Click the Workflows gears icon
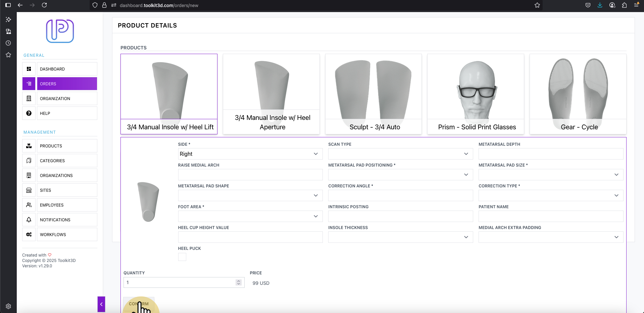The image size is (644, 313). [x=29, y=234]
